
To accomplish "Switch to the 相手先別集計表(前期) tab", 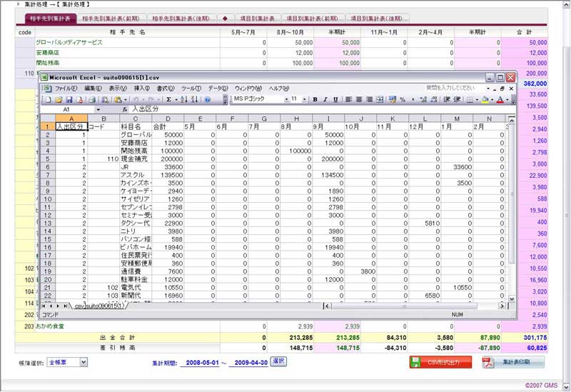I will coord(111,18).
